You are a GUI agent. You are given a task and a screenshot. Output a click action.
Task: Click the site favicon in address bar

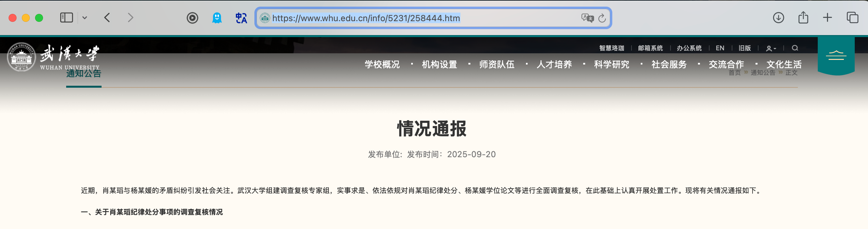(265, 18)
